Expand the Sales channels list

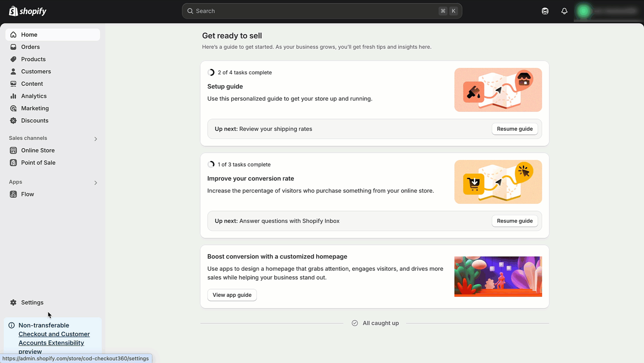95,138
